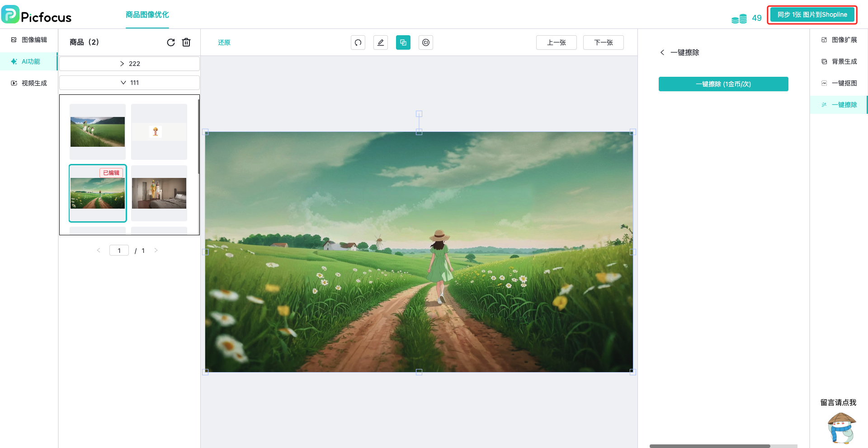Click the right-middle image resize handle

633,252
